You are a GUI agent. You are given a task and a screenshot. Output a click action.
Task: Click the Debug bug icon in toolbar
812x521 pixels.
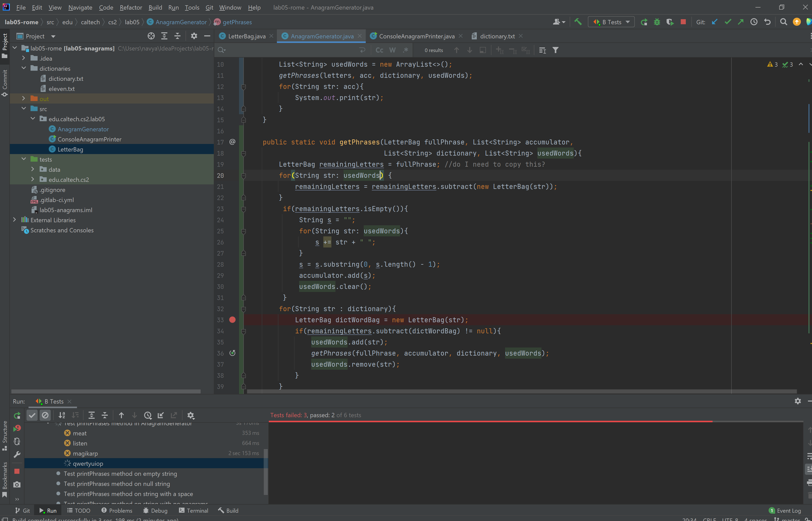tap(657, 22)
